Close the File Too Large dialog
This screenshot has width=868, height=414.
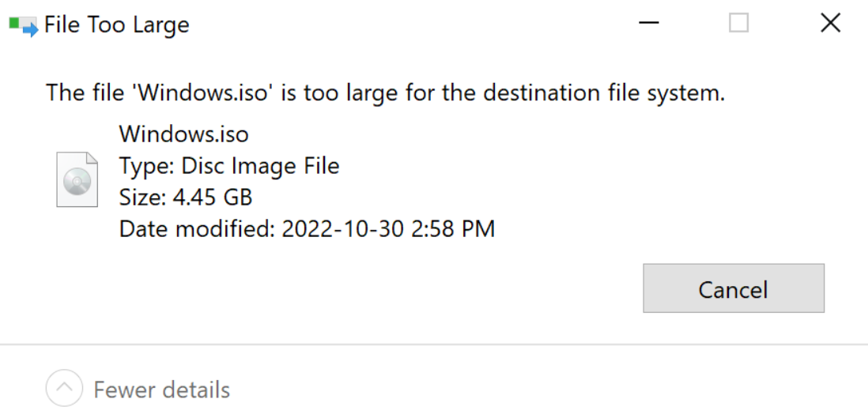(830, 24)
